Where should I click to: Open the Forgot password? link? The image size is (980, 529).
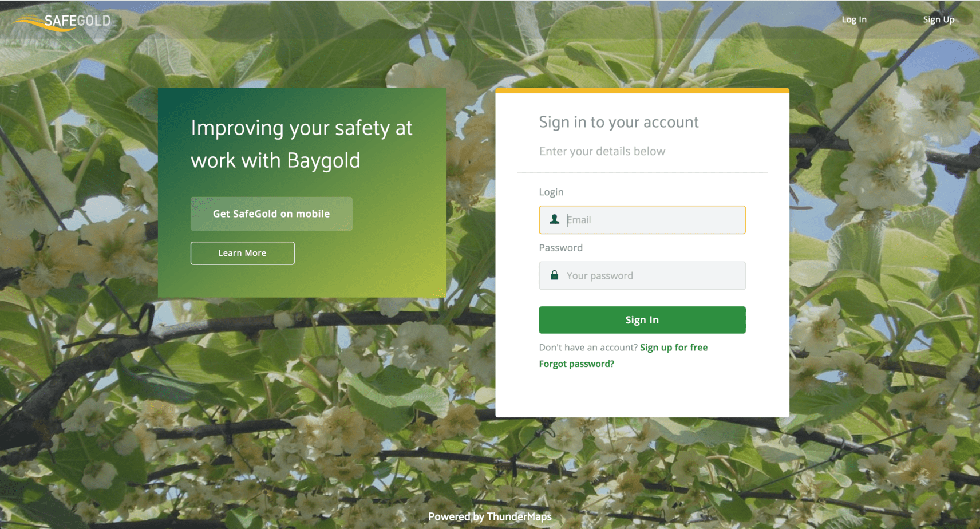pos(576,364)
